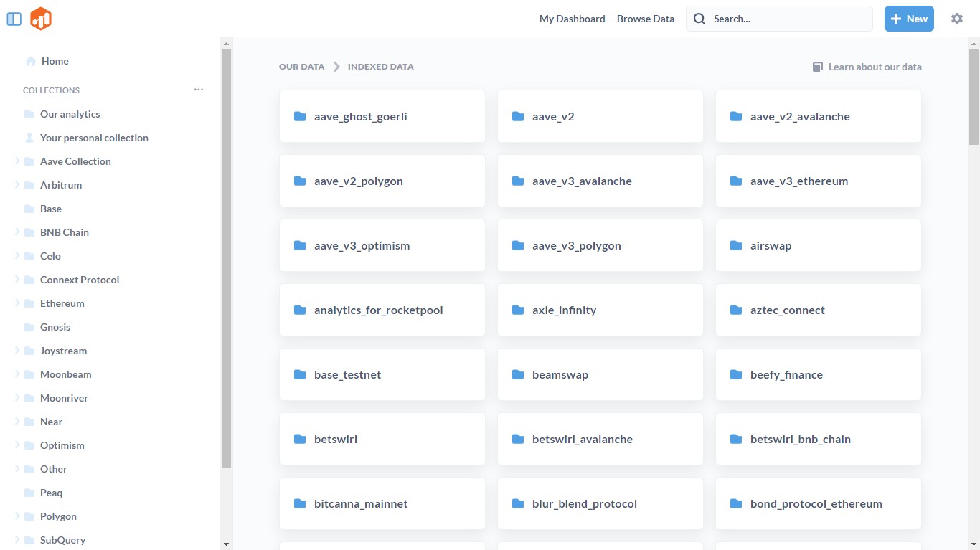Click folder icon of aztec_connect

point(736,310)
